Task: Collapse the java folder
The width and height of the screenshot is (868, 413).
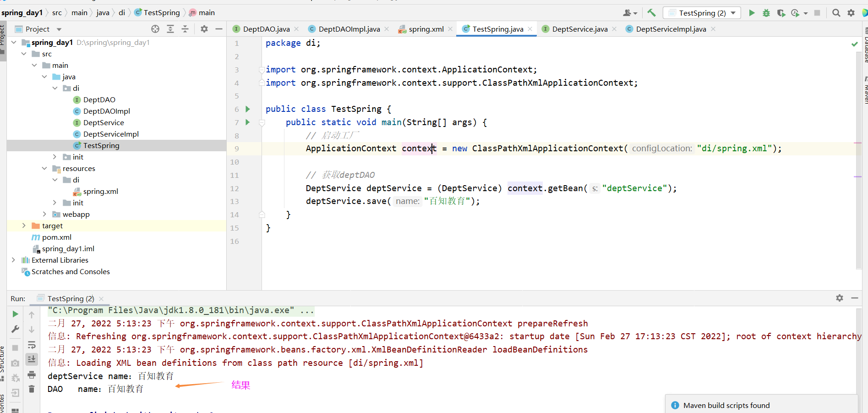Action: click(x=44, y=77)
